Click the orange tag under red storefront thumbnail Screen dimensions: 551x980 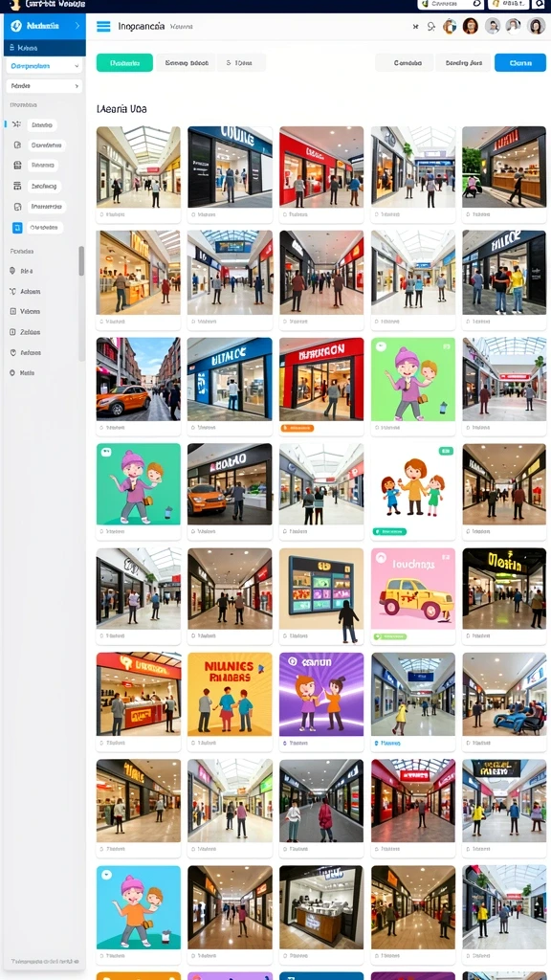pos(298,428)
